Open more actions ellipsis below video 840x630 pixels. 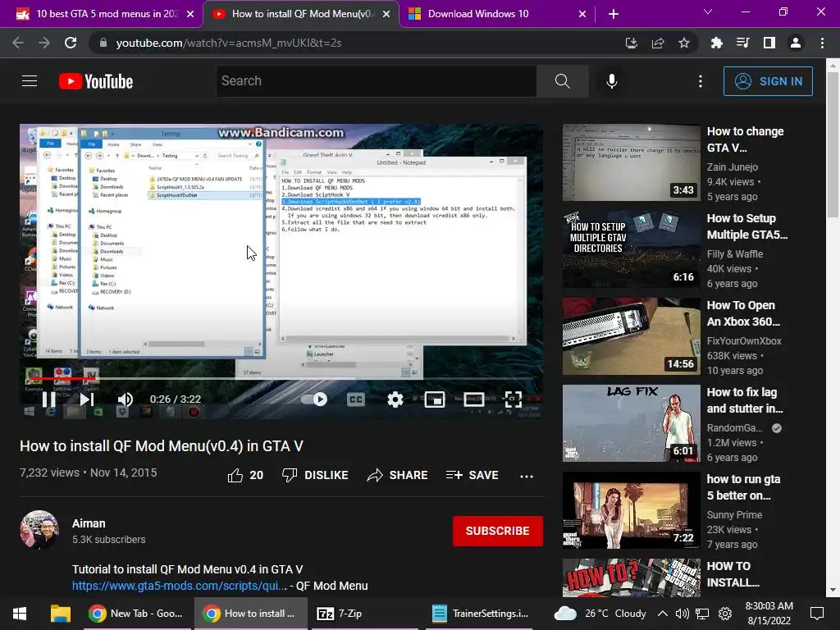(527, 476)
